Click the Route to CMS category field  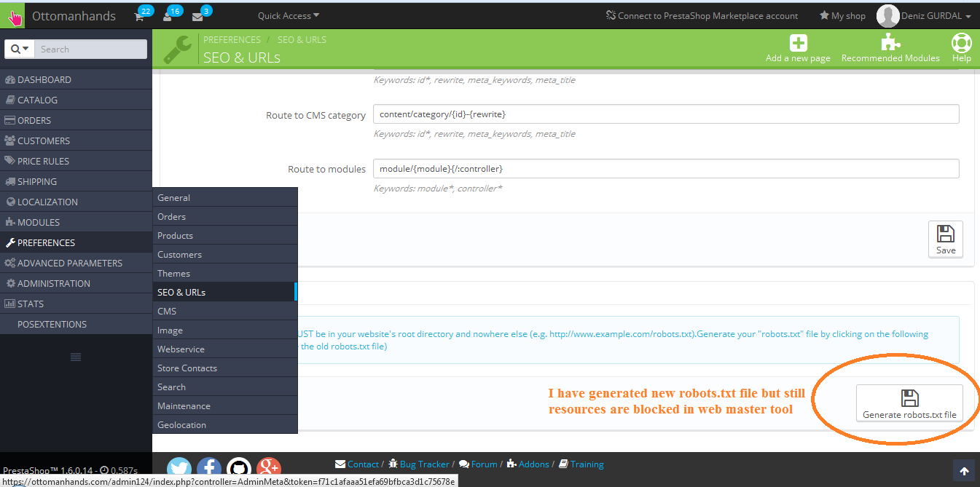click(666, 114)
